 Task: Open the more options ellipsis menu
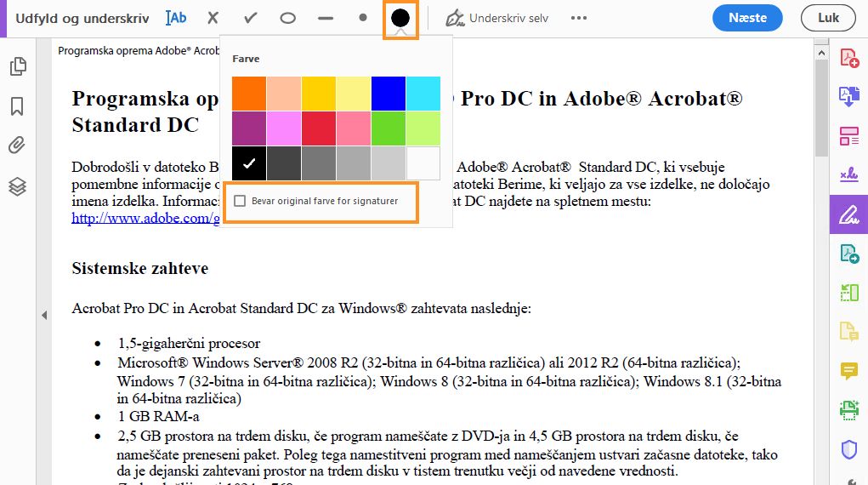[x=578, y=18]
